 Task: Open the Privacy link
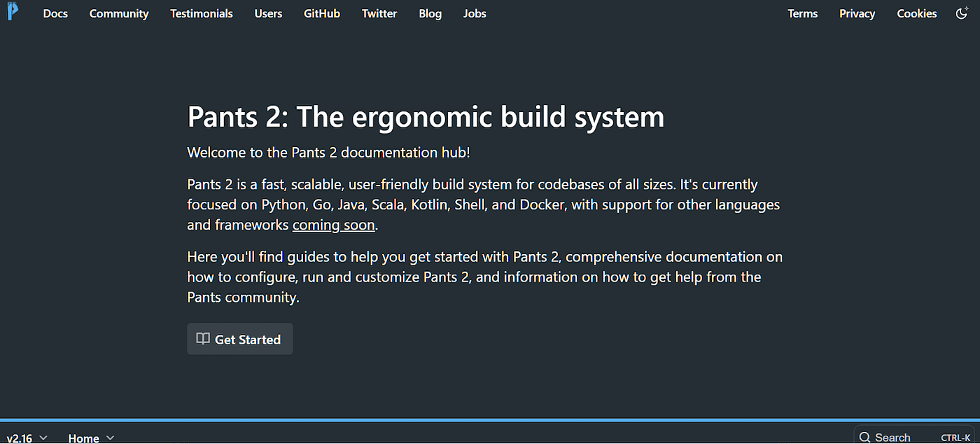(857, 13)
